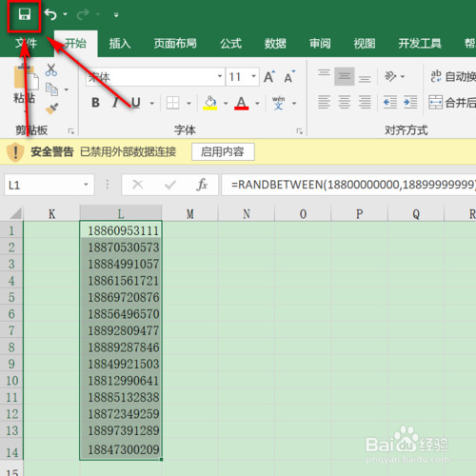Click cell containing 18847300209
476x476 pixels.
[x=121, y=448]
